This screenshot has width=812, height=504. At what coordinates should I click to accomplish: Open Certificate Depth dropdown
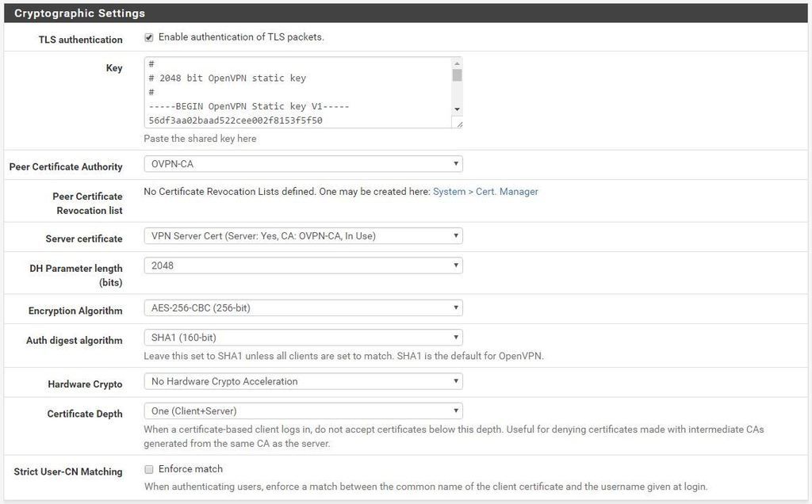[303, 410]
